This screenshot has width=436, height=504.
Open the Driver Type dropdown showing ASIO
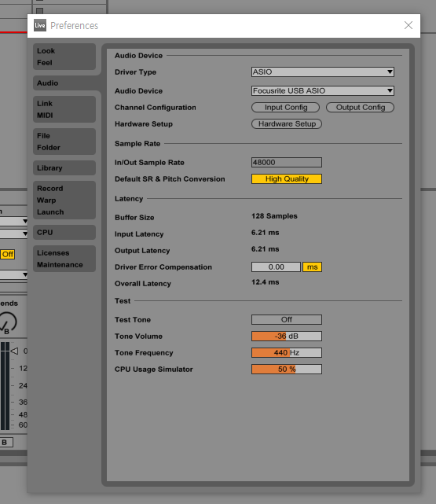click(323, 72)
